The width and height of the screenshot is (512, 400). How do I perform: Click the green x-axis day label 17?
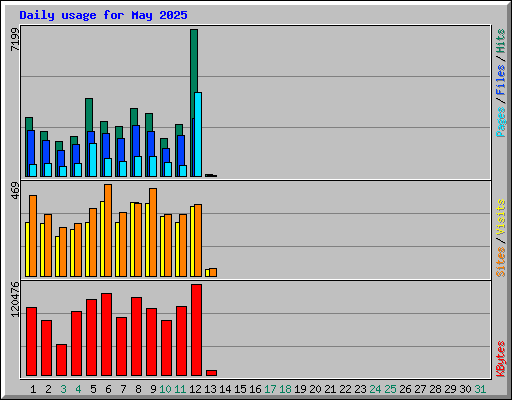coord(270,389)
